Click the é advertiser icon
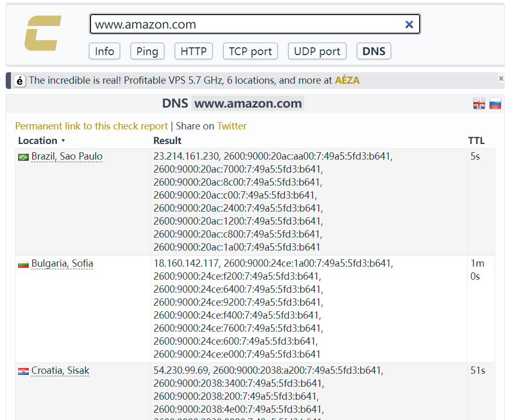Screen dimensions: 505x420 (x=20, y=81)
